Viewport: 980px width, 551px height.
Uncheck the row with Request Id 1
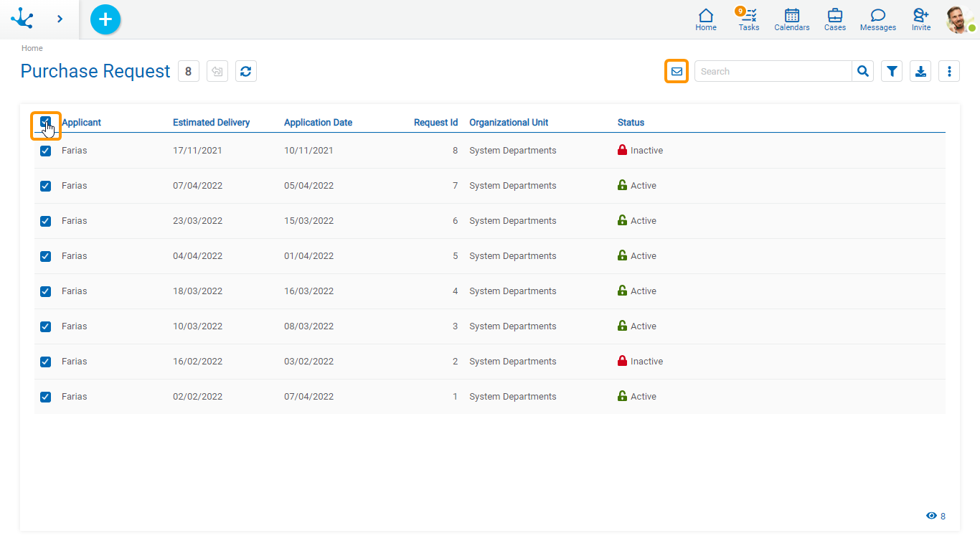click(x=46, y=397)
